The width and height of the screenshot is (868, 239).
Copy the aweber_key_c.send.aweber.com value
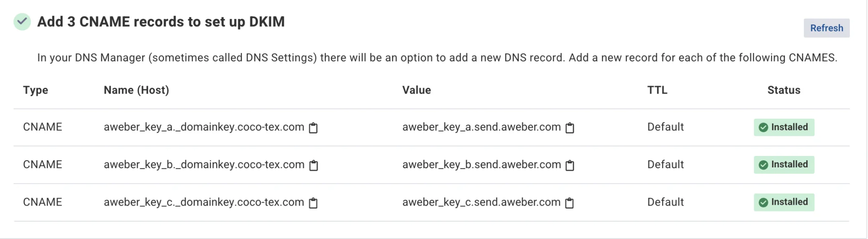tap(570, 203)
